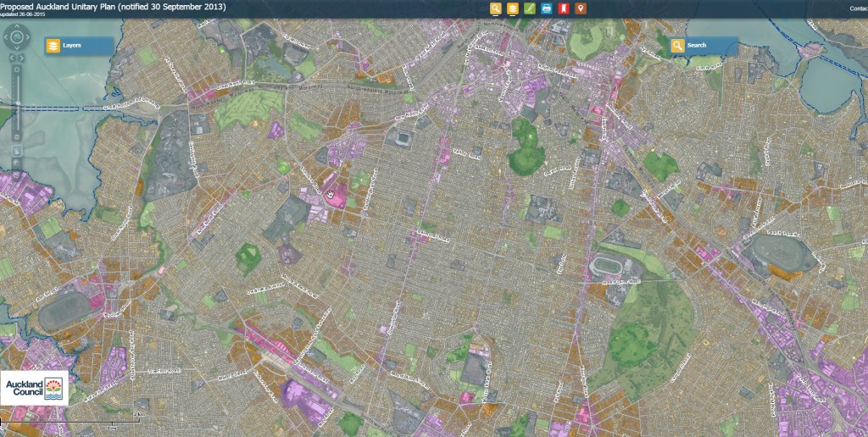Go to next map extent
868x437 pixels.
pyautogui.click(x=22, y=58)
